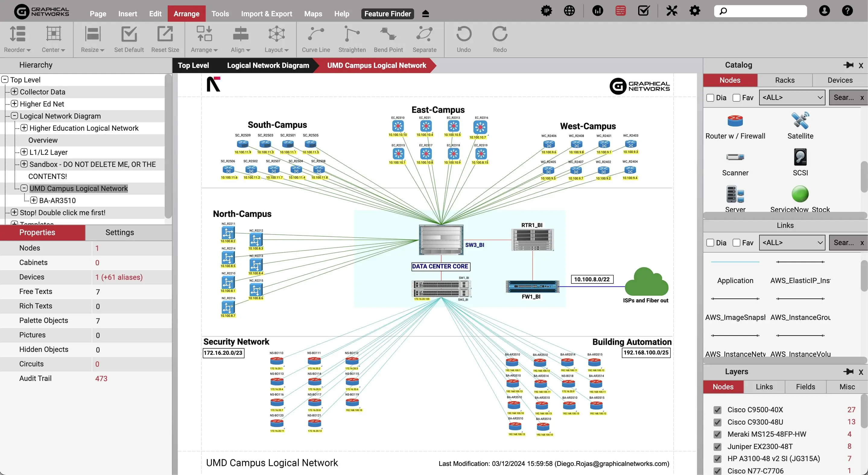This screenshot has width=868, height=475.
Task: Click the Feature Finder button
Action: 388,14
